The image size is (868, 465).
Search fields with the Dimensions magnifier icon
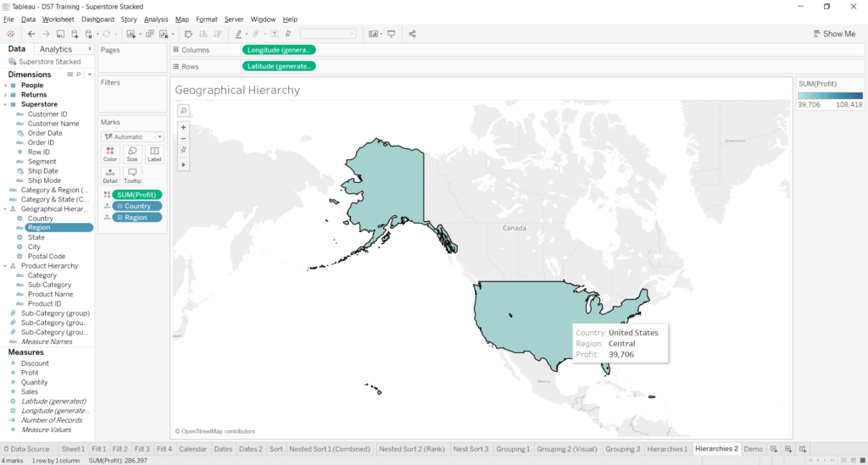coord(79,74)
